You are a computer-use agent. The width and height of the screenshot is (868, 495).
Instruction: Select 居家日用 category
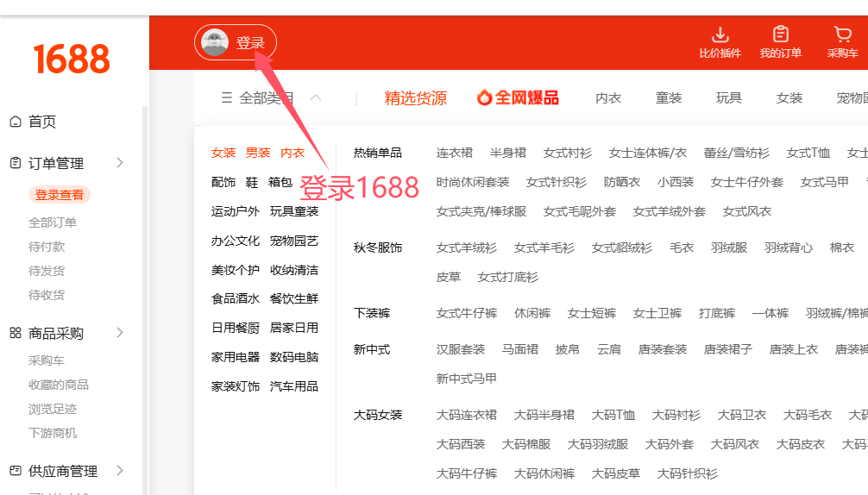294,328
